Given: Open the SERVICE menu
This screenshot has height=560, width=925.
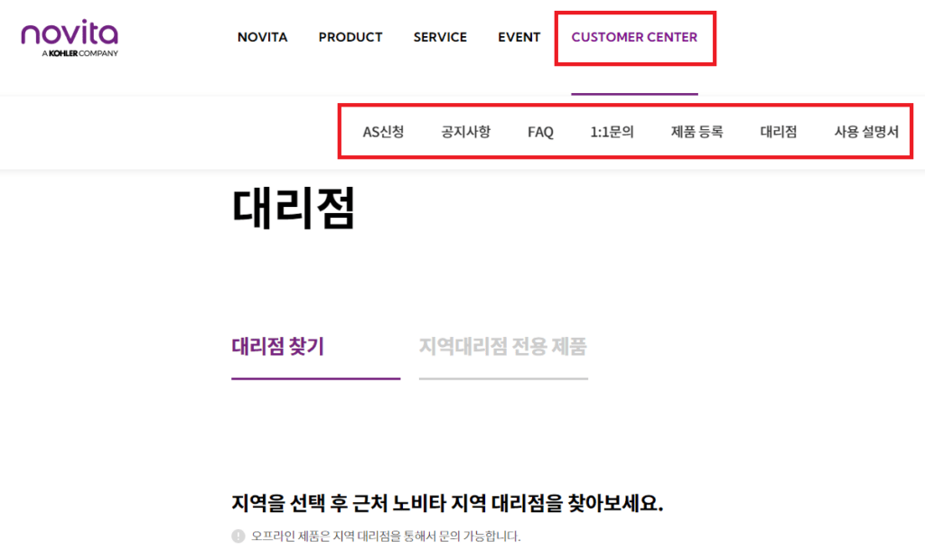Looking at the screenshot, I should tap(440, 37).
